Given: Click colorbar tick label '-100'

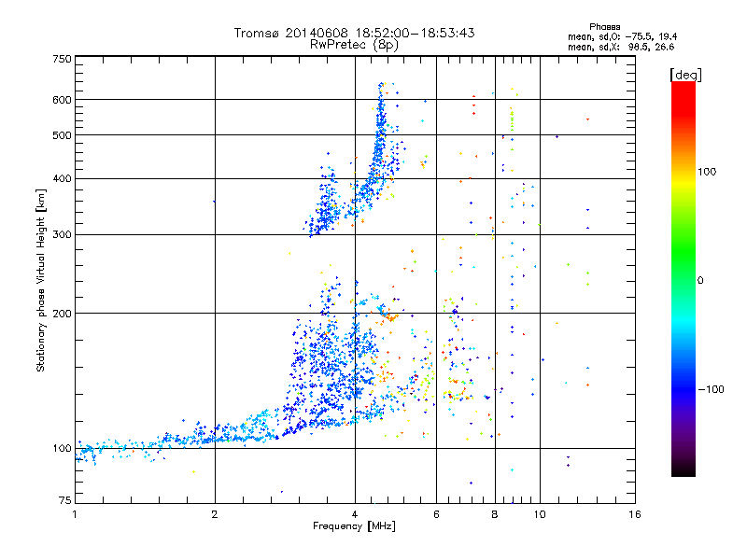Looking at the screenshot, I should 711,389.
